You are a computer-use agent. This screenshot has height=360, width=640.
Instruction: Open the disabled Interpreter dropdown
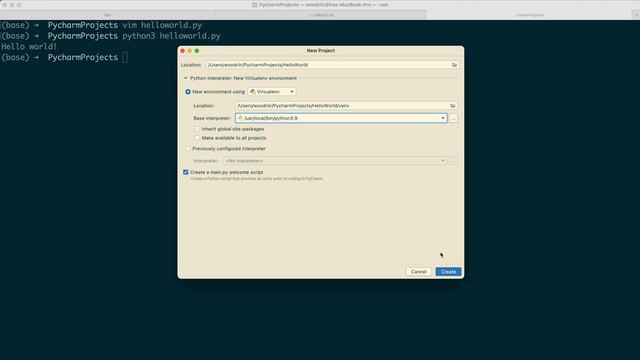(335, 161)
